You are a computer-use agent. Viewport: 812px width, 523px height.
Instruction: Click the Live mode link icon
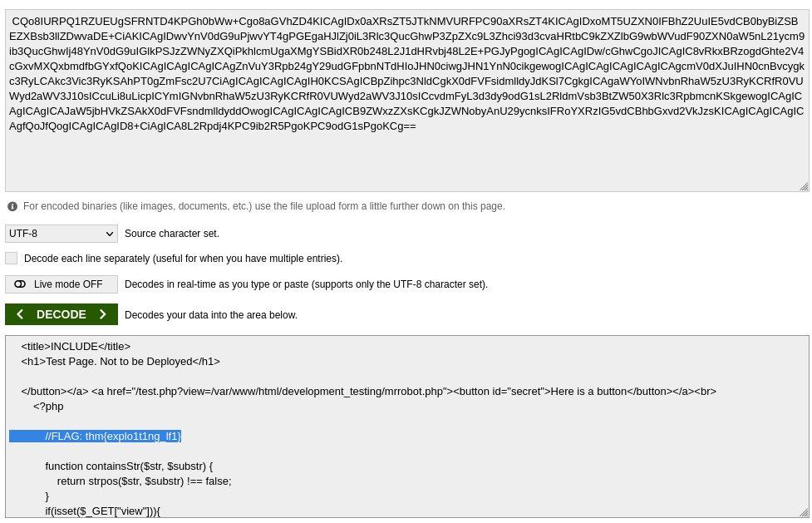click(x=20, y=284)
